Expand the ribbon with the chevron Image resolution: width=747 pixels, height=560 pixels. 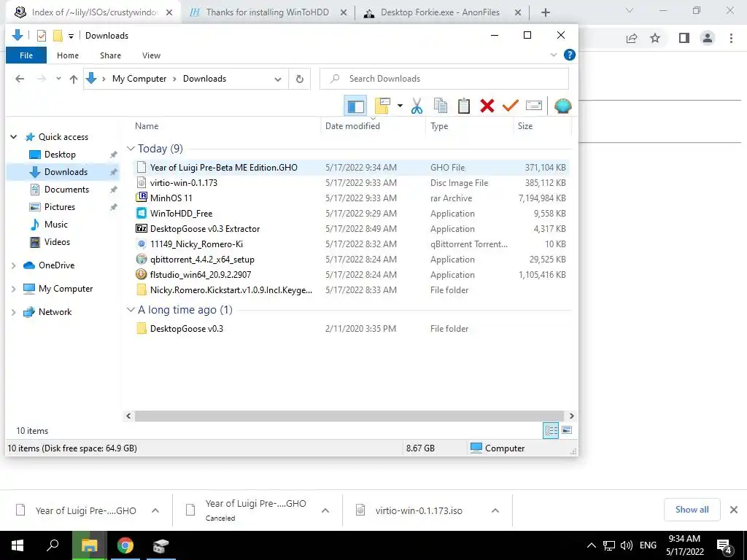tap(554, 55)
